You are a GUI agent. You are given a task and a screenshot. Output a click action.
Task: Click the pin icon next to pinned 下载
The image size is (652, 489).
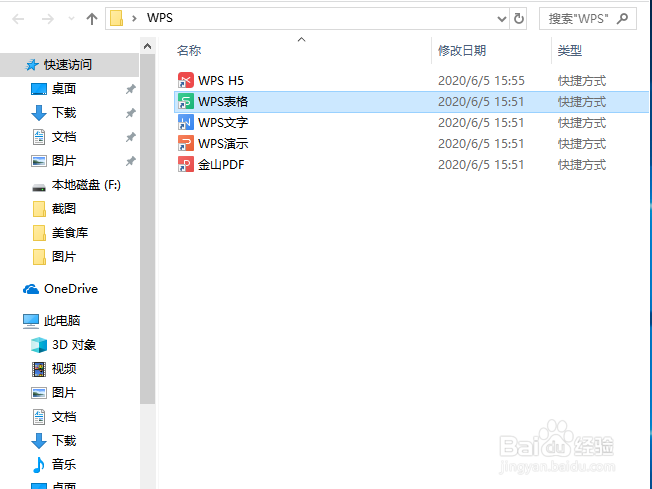click(x=131, y=113)
